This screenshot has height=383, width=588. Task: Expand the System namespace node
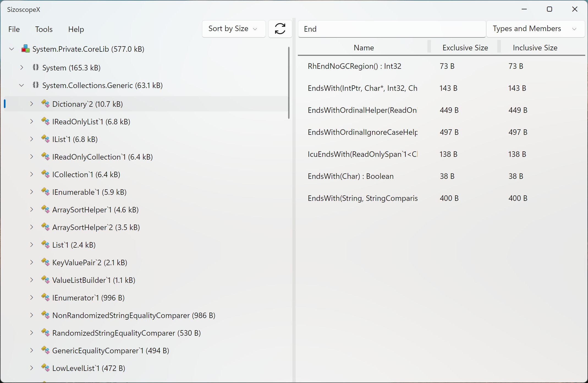point(22,67)
